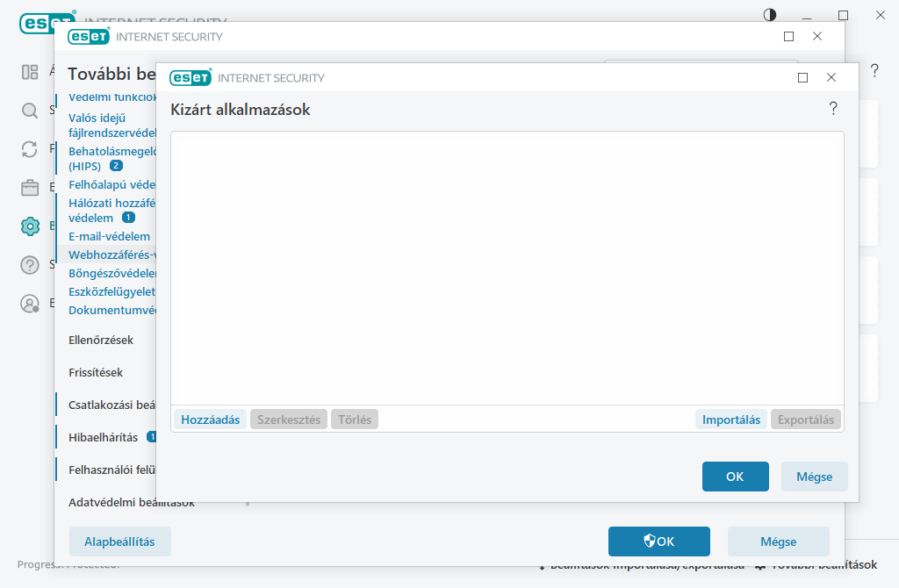Open the Felhasználói felület section
This screenshot has height=588, width=899.
tap(112, 470)
